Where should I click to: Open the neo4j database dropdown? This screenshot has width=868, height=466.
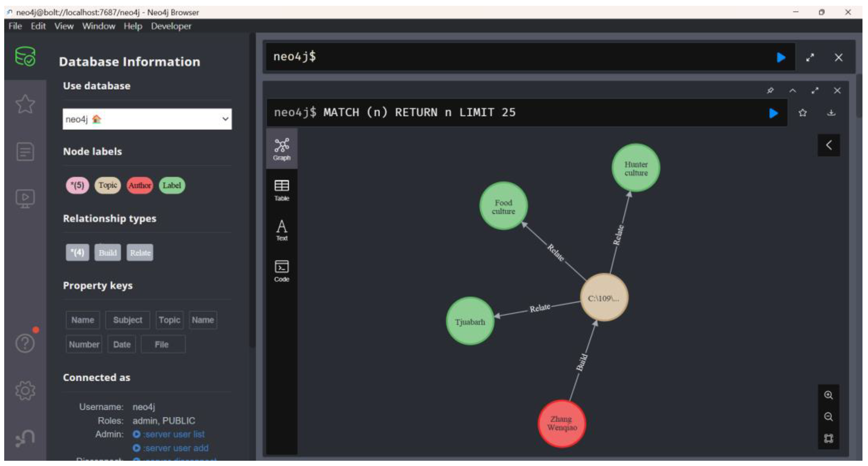click(x=147, y=119)
